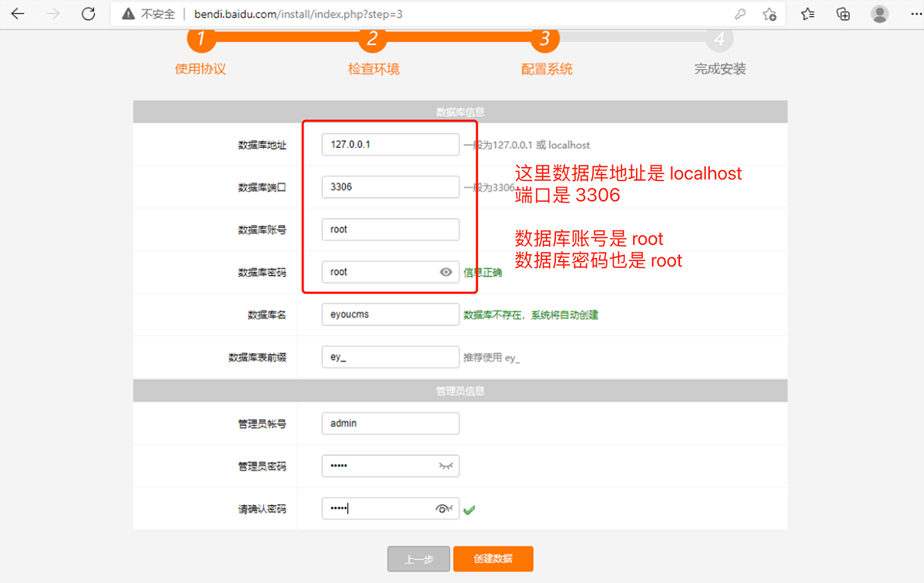Viewport: 924px width, 583px height.
Task: Focus the 数据库端口 input with 3306
Action: point(390,186)
